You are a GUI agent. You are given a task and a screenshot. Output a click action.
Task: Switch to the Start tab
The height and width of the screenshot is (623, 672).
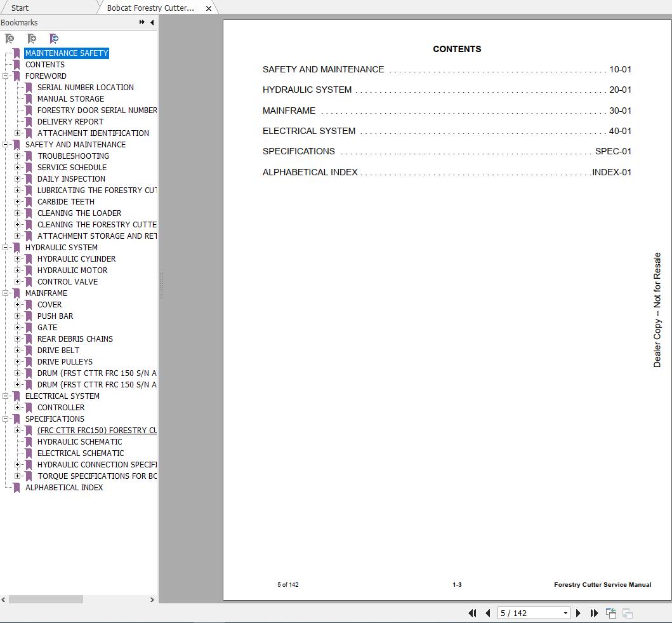point(20,8)
